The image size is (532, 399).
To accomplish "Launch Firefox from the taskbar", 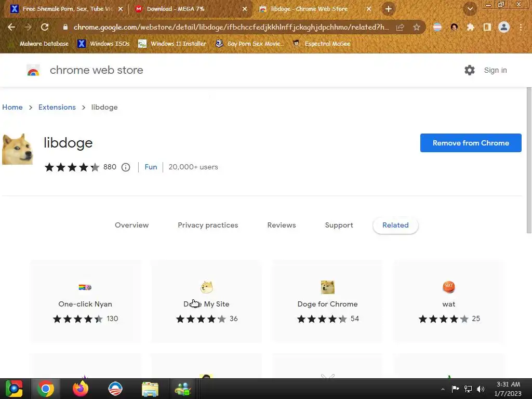I will point(81,389).
